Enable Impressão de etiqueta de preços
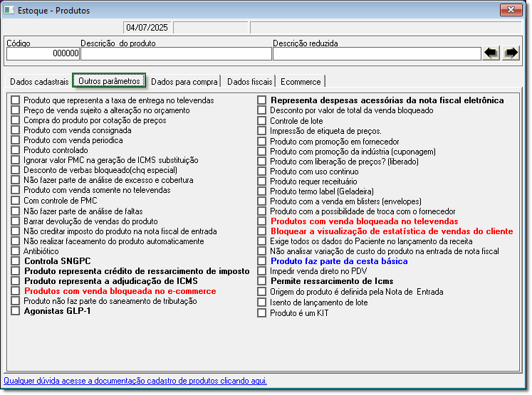This screenshot has width=532, height=395. click(261, 130)
